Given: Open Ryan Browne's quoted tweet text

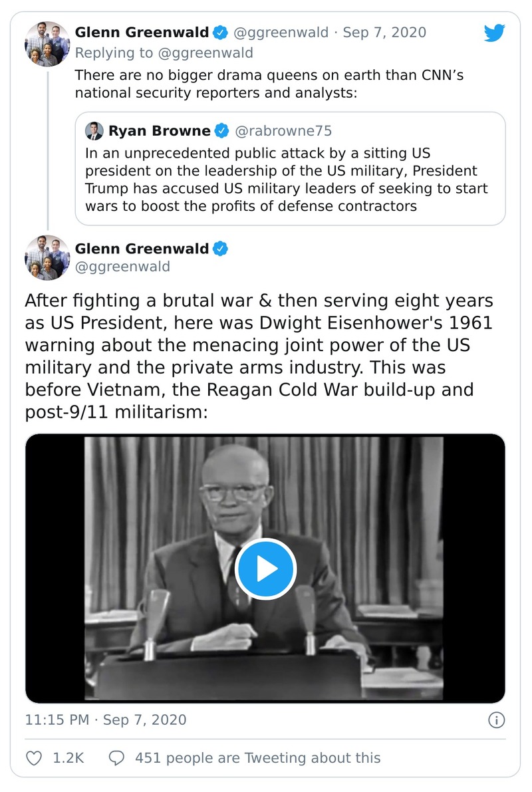Looking at the screenshot, I should (286, 180).
